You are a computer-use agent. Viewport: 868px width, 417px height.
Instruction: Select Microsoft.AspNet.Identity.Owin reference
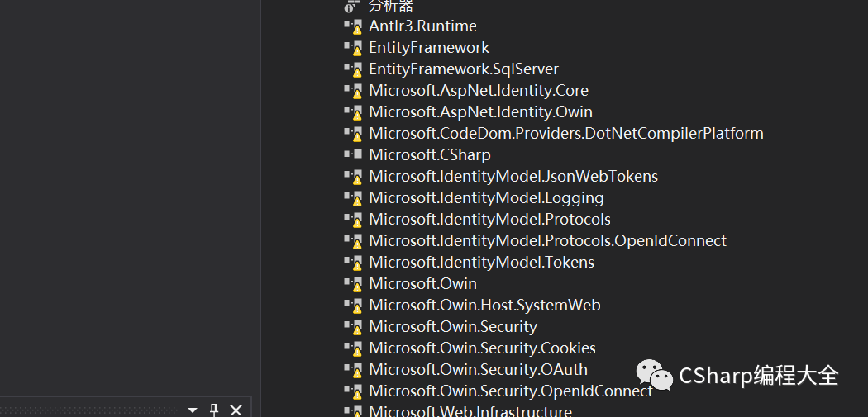pos(481,112)
